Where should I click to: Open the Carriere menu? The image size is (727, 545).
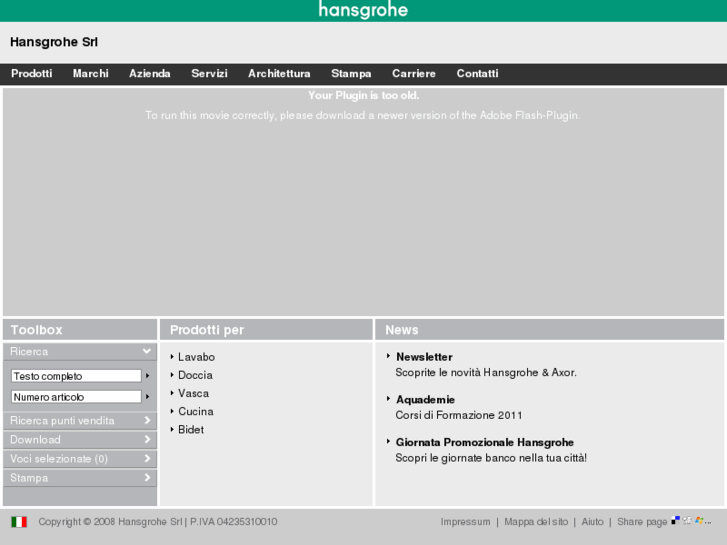click(414, 73)
